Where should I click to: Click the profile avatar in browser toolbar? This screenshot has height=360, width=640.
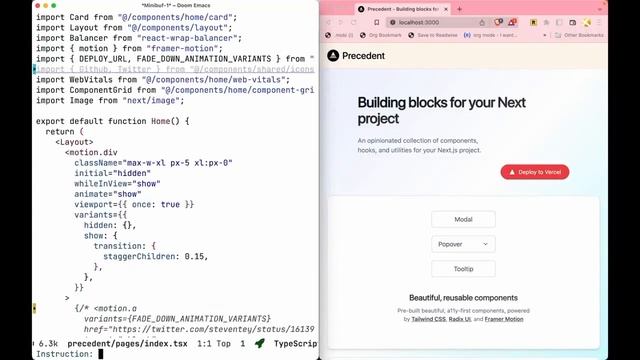click(x=587, y=22)
